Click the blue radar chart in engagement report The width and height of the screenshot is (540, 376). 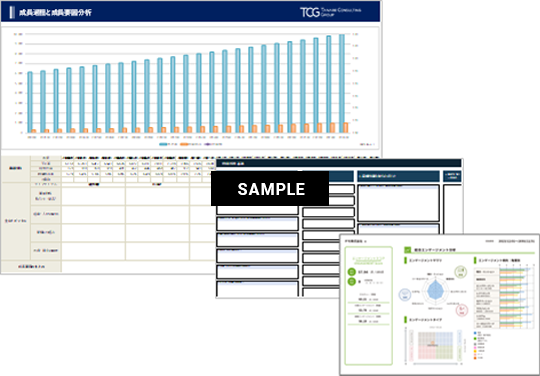pos(436,292)
